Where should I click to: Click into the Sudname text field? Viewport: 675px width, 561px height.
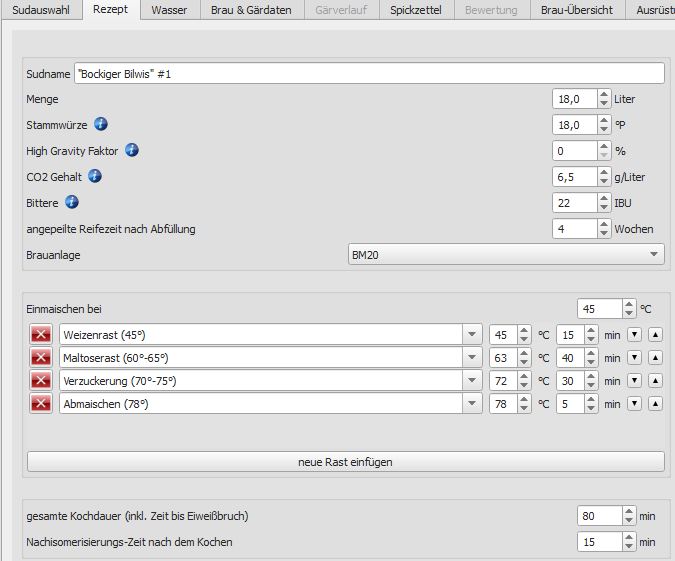(x=368, y=73)
